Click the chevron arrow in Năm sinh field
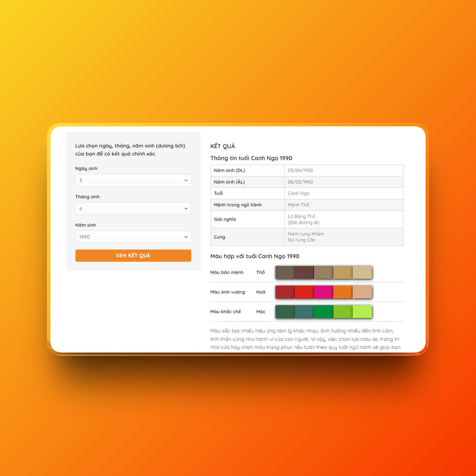 pos(186,237)
